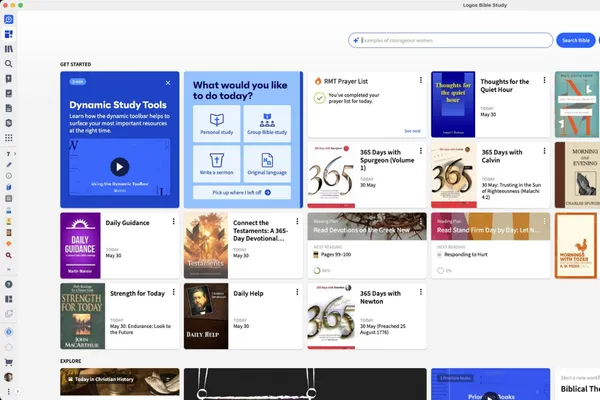Click 'Responding to Hurt' next reading text
The height and width of the screenshot is (400, 600).
[466, 255]
